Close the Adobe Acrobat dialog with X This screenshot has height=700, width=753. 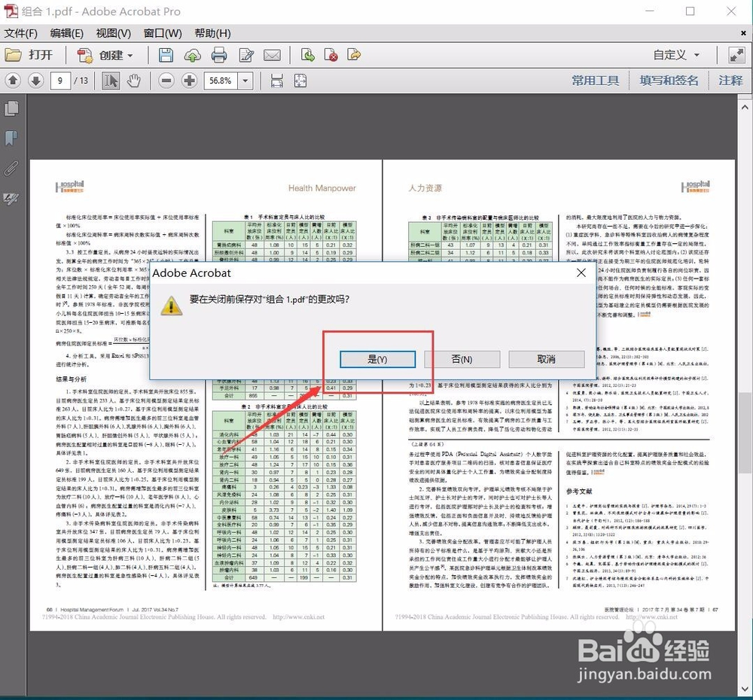click(581, 272)
